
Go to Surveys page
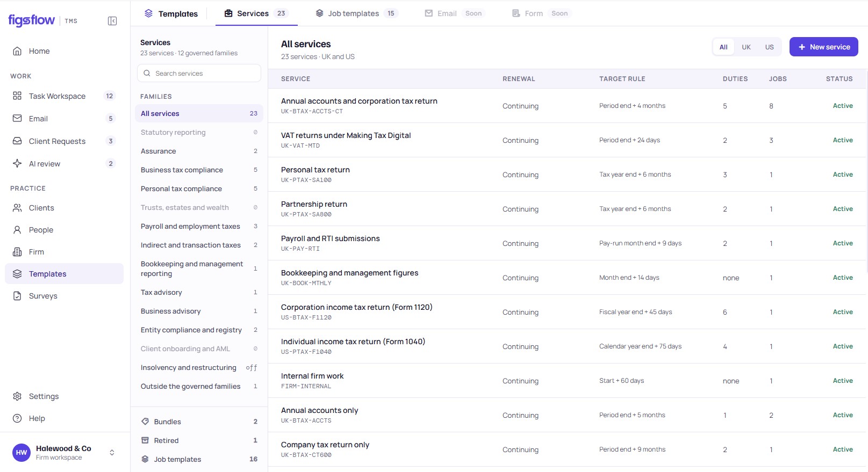[64, 296]
